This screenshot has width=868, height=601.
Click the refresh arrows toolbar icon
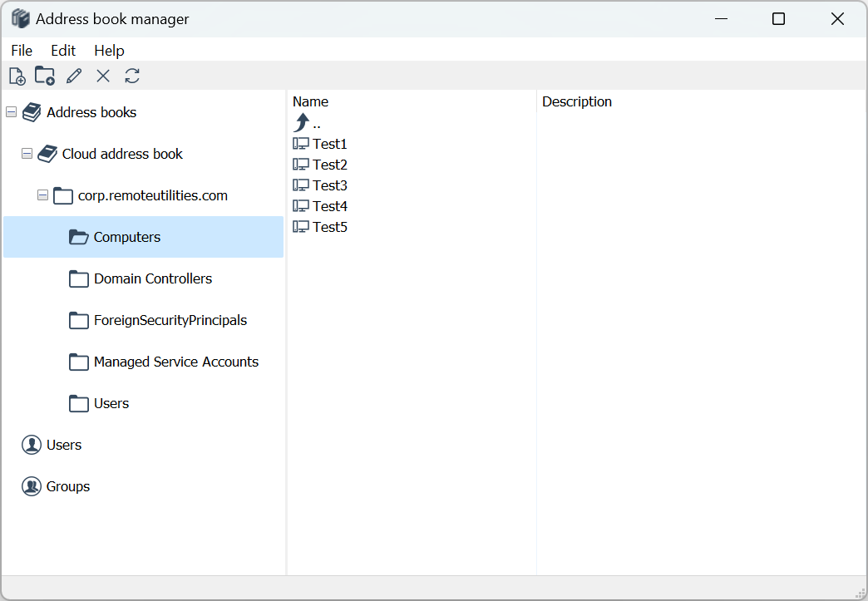click(x=132, y=76)
